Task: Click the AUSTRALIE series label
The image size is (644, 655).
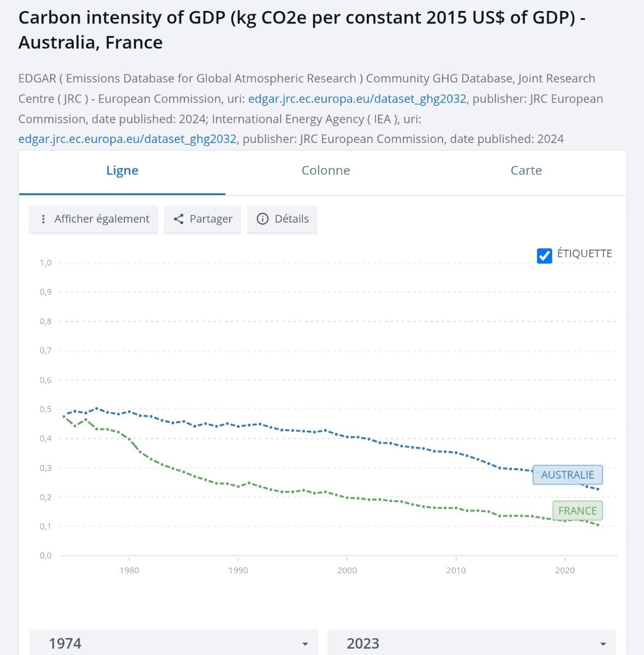Action: click(x=568, y=475)
